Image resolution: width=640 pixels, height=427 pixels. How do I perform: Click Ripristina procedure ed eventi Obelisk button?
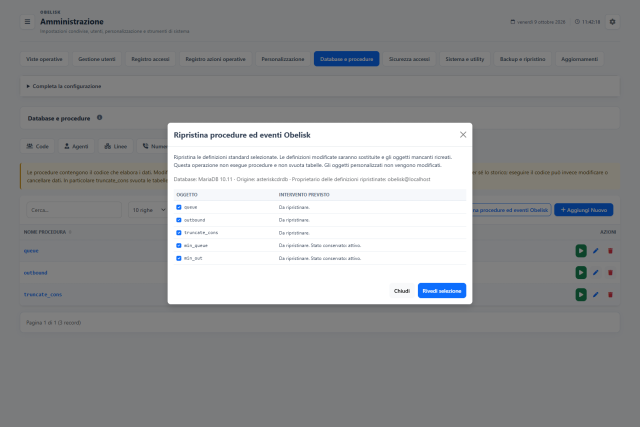pos(511,210)
